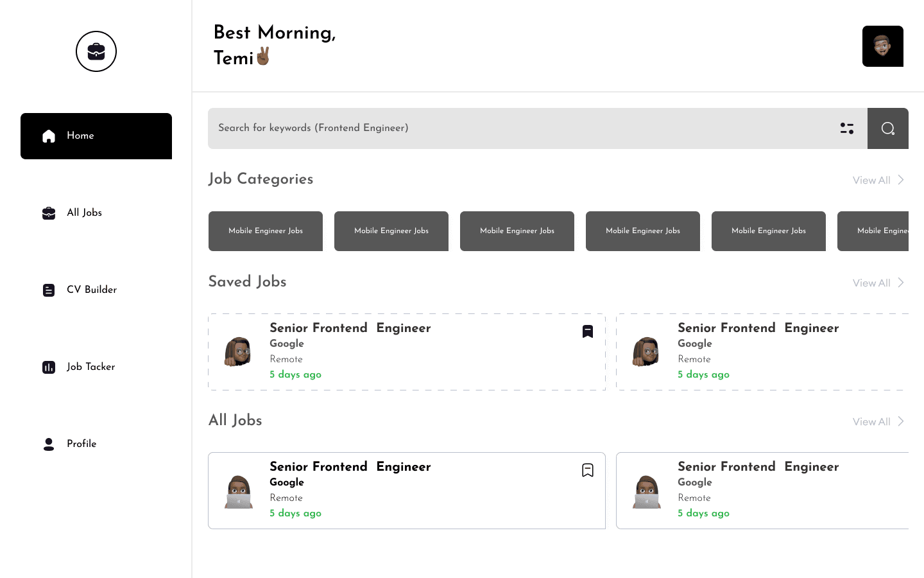Click the CV Builder document icon
The width and height of the screenshot is (924, 578).
pos(49,290)
